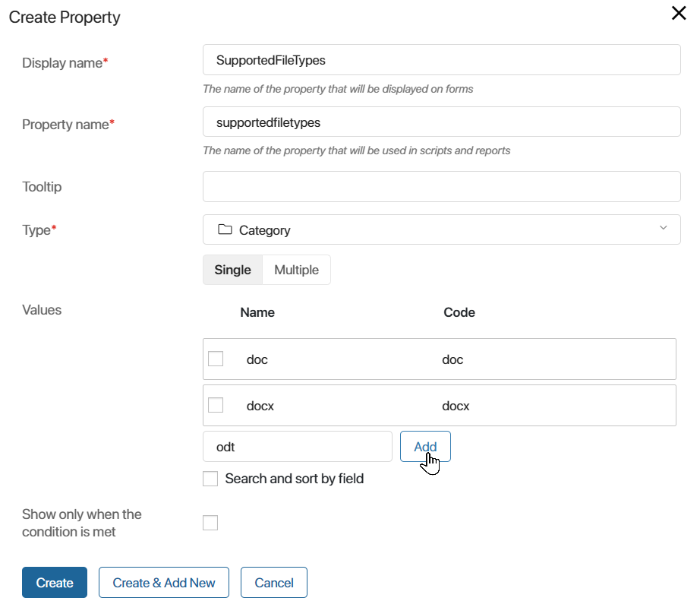Viewport: 700px width, 601px height.
Task: Click the doc value name
Action: pos(257,359)
